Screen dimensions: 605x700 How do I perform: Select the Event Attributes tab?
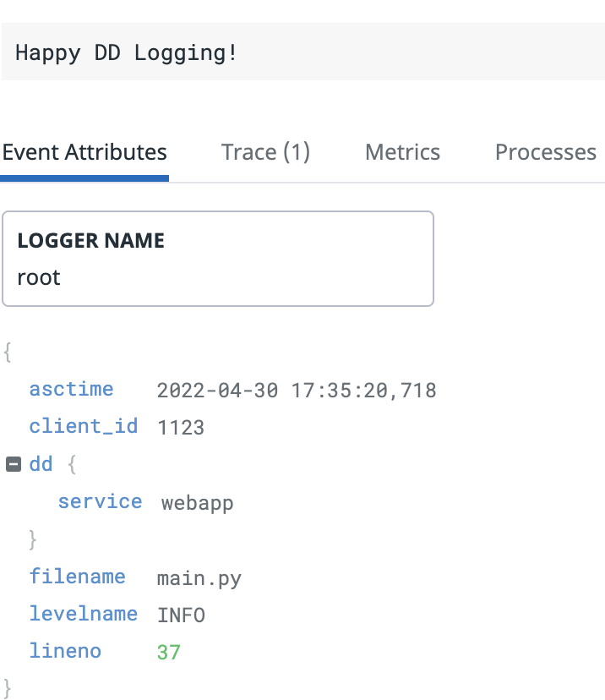[x=84, y=152]
